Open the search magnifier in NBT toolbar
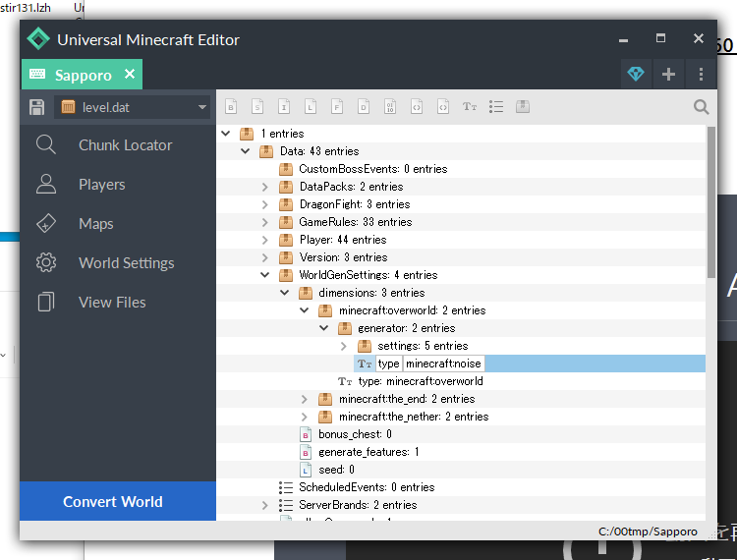This screenshot has height=560, width=737. click(701, 106)
